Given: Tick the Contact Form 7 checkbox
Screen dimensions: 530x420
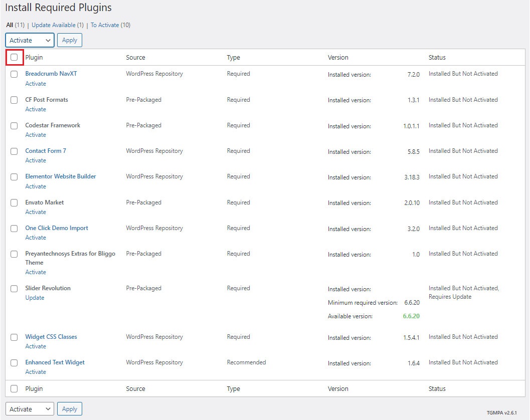Looking at the screenshot, I should [14, 151].
